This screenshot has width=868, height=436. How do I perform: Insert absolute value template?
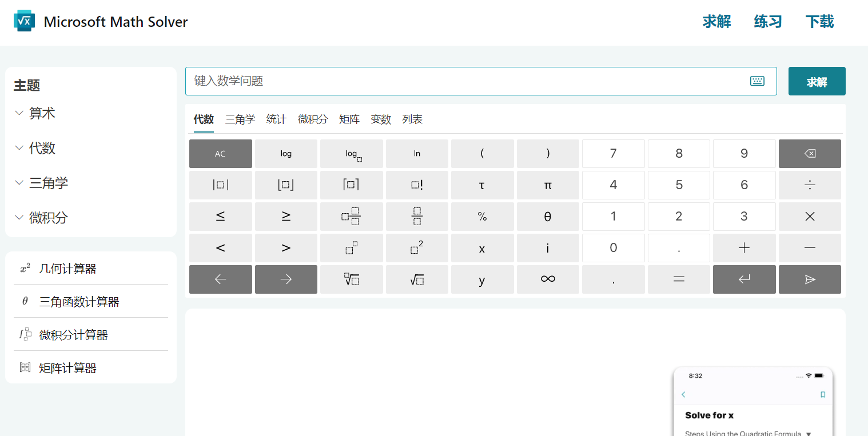(220, 185)
